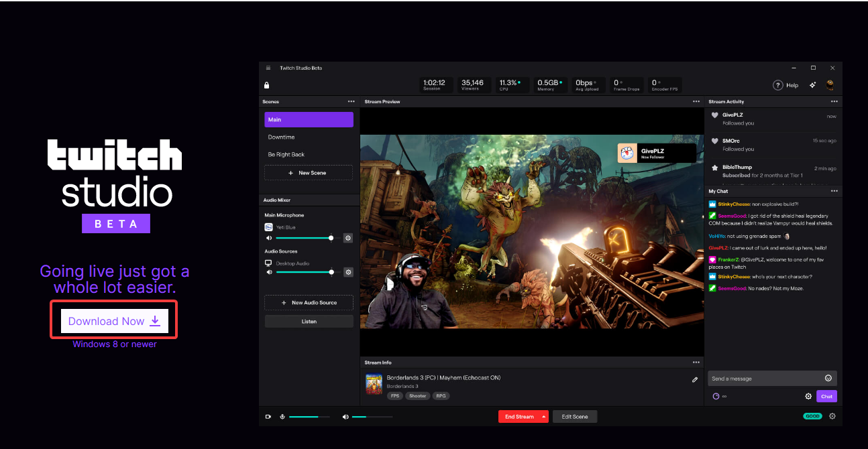Screen dimensions: 868x449
Task: Open Stream Info more options
Action: pyautogui.click(x=696, y=363)
